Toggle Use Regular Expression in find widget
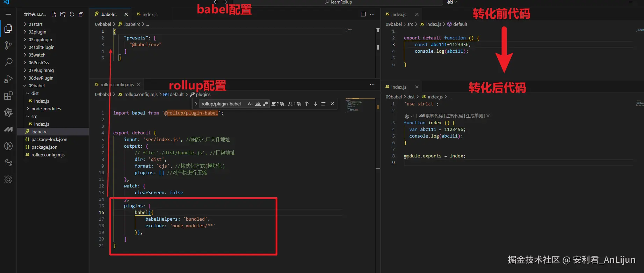Viewport: 644px width, 273px height. point(266,104)
